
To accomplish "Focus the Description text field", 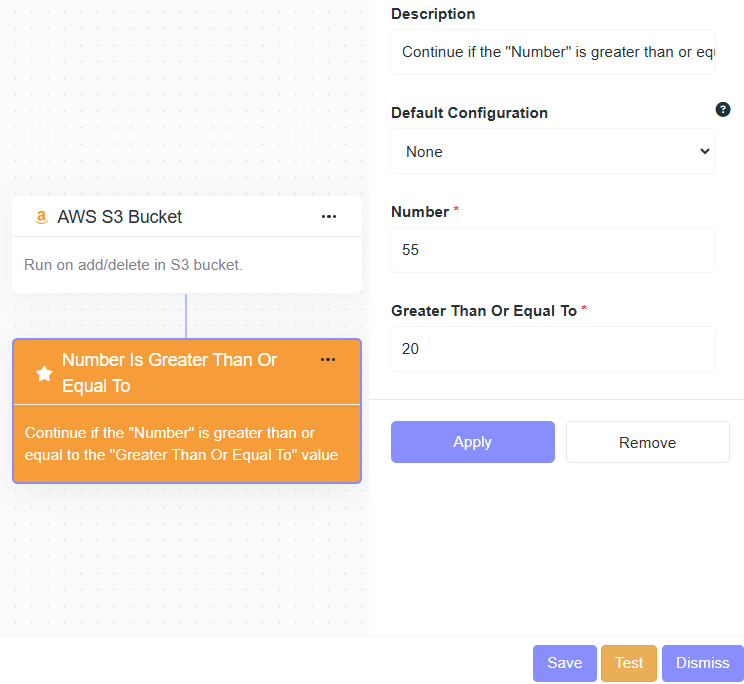I will click(553, 52).
